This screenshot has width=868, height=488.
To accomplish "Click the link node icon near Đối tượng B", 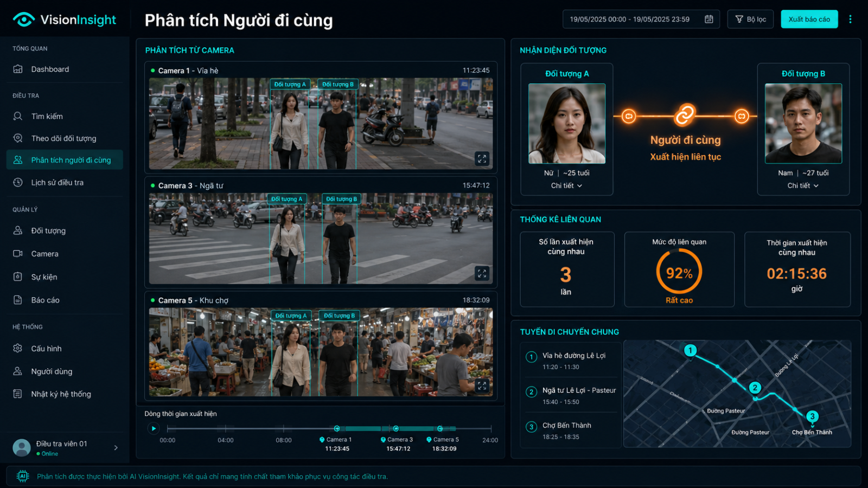I will pyautogui.click(x=742, y=116).
